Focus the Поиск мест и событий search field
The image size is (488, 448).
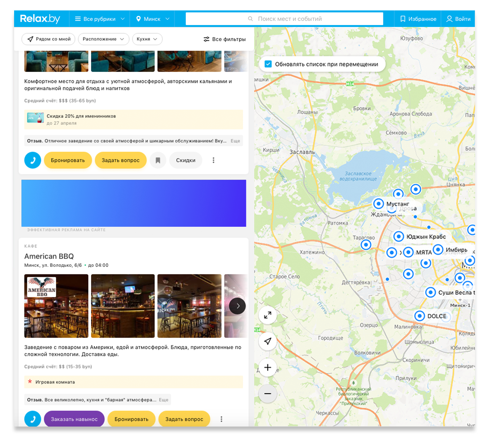point(284,19)
